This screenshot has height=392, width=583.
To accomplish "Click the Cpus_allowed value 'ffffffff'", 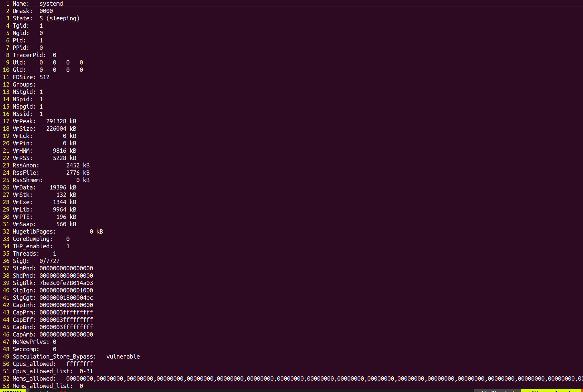I will pyautogui.click(x=80, y=364).
